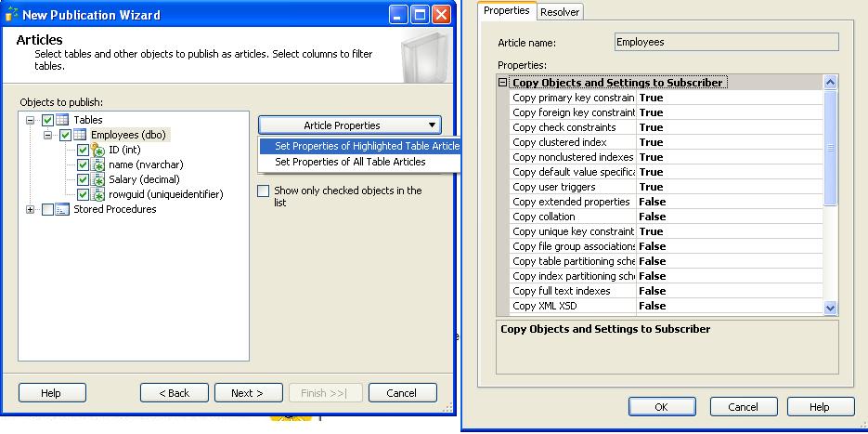This screenshot has width=868, height=434.
Task: Continue with the Next > button
Action: [249, 393]
